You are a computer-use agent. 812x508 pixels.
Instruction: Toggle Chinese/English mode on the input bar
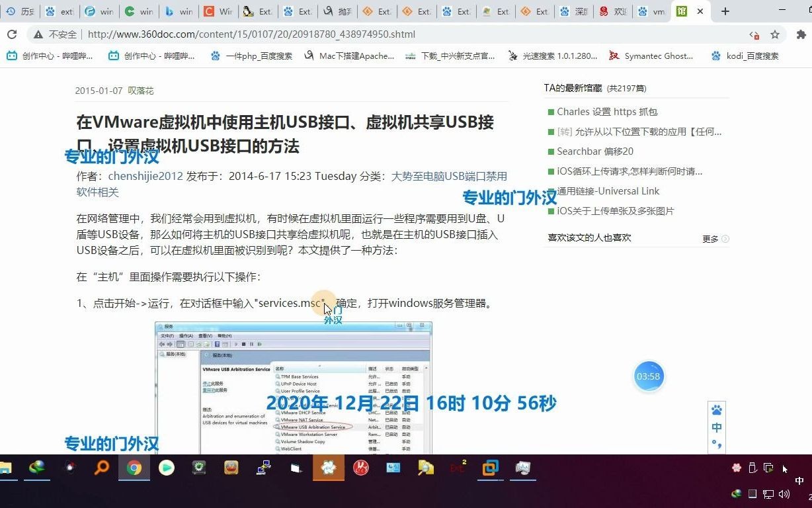pos(717,427)
